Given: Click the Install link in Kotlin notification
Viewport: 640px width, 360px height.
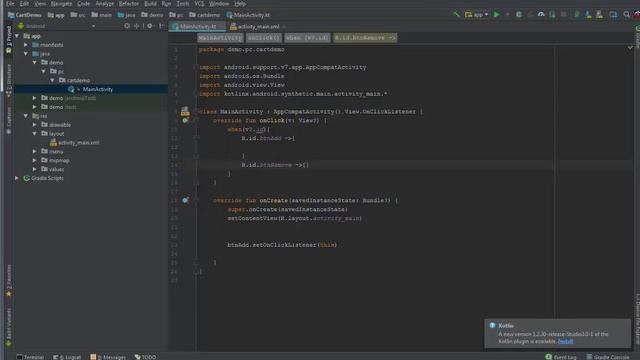Looking at the screenshot, I should (565, 341).
